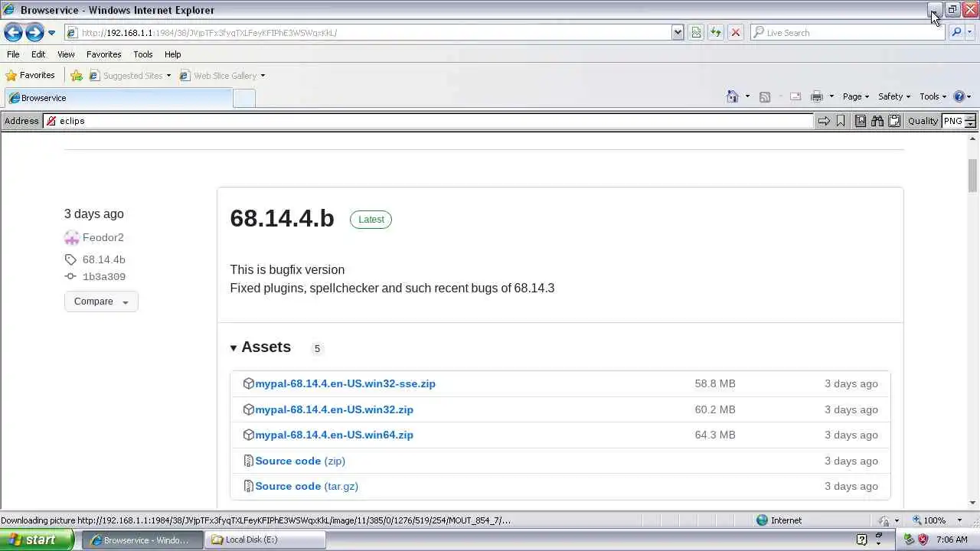Click the Add to Favorites Bar star icon
Screen dimensions: 980x551
click(77, 76)
